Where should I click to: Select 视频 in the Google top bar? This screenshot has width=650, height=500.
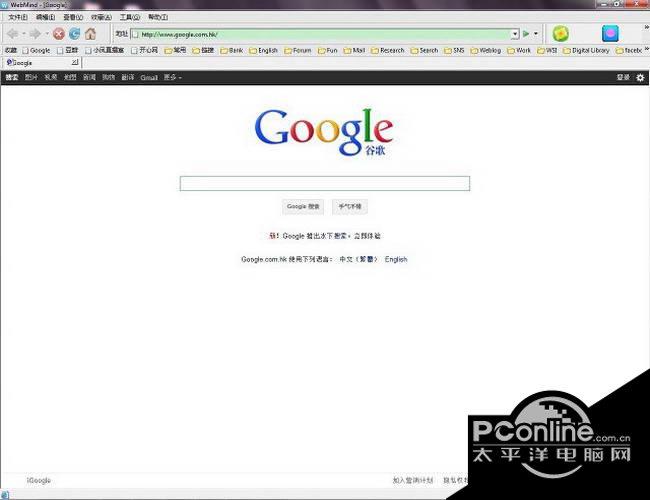[x=51, y=78]
